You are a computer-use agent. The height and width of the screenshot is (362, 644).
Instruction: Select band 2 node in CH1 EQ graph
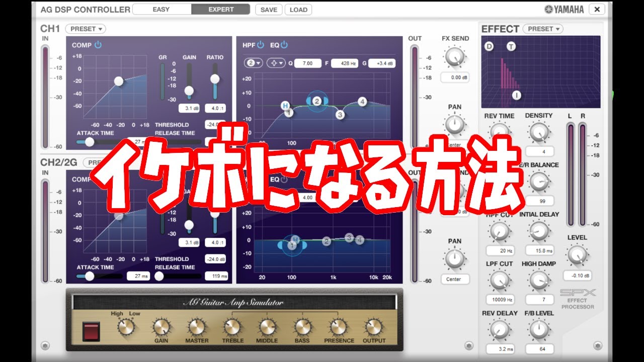(317, 101)
